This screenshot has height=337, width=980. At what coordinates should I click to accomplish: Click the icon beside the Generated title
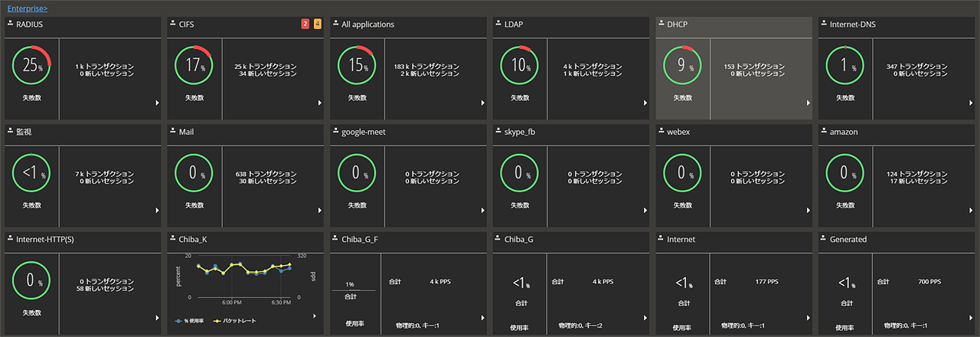coord(824,238)
